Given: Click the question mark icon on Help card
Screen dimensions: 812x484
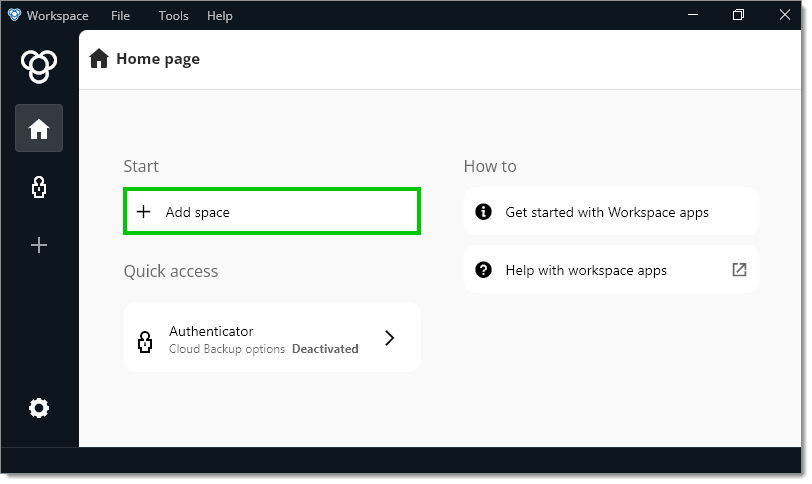Looking at the screenshot, I should pyautogui.click(x=483, y=270).
